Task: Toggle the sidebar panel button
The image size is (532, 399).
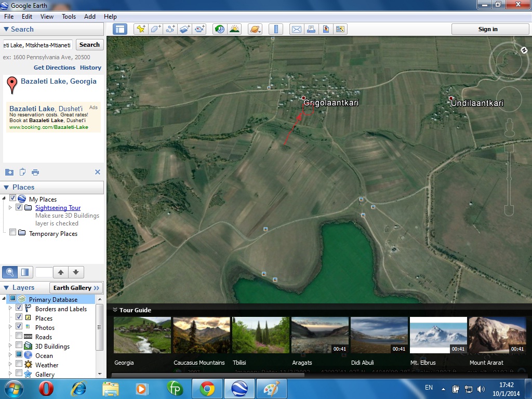Action: (120, 29)
